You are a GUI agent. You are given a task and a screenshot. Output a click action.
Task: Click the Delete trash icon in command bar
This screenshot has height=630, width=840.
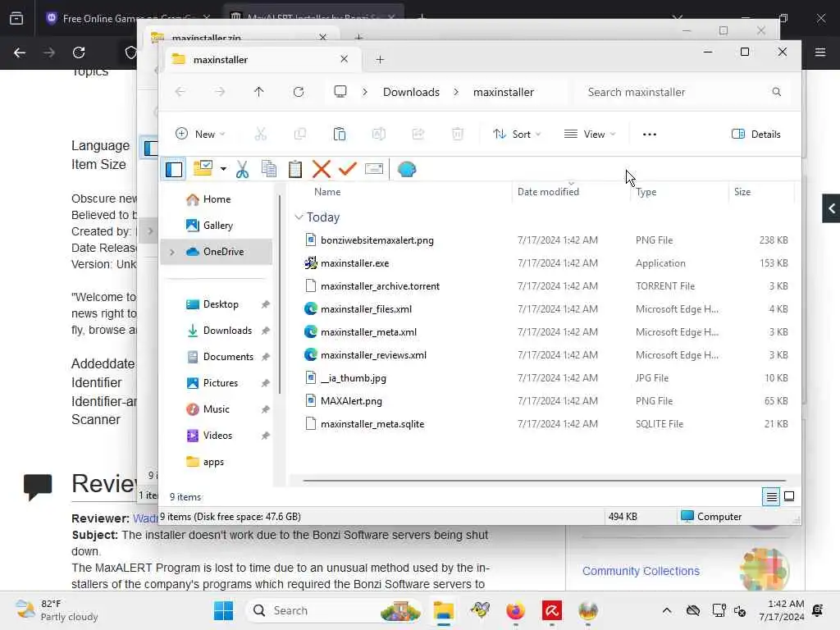[458, 134]
